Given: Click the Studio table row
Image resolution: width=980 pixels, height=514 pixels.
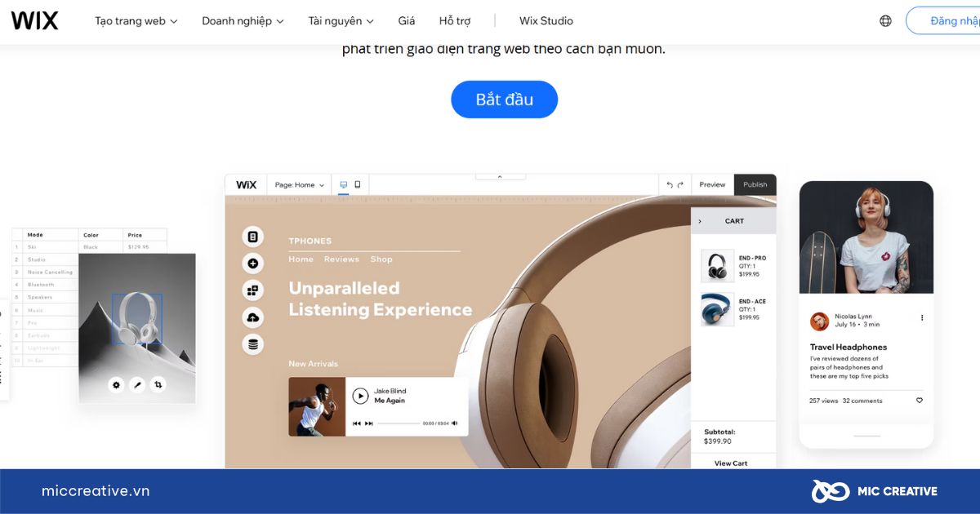Looking at the screenshot, I should point(45,259).
